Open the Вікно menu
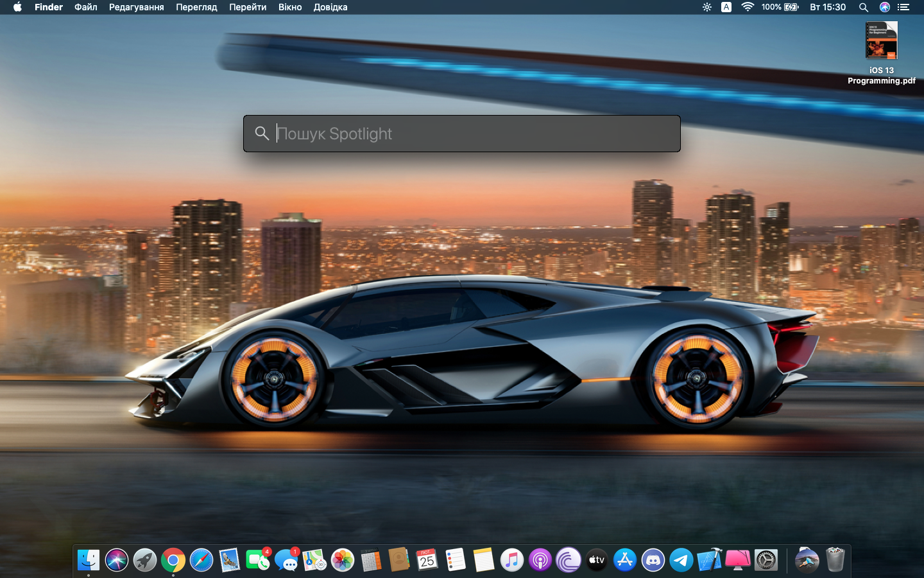 click(290, 7)
